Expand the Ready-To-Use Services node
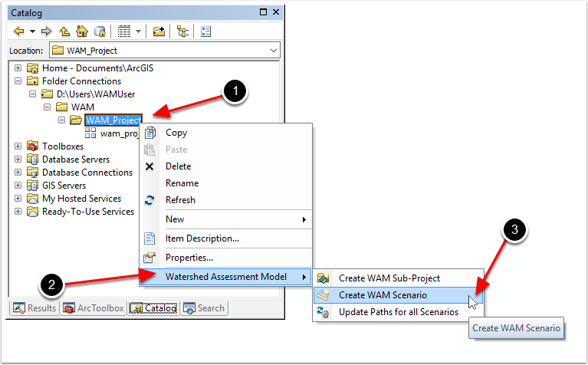 click(18, 211)
